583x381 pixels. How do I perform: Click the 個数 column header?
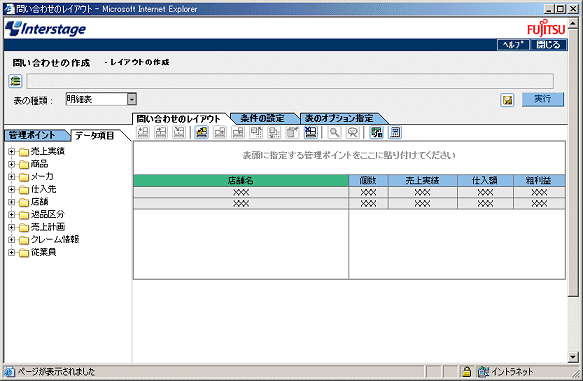click(x=368, y=181)
